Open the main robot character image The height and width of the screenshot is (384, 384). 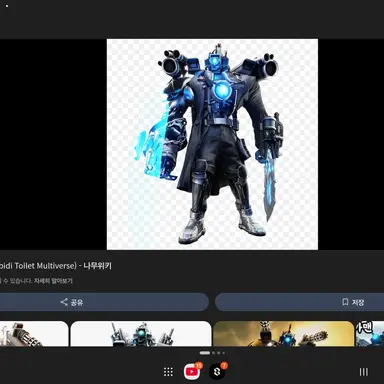tap(212, 144)
